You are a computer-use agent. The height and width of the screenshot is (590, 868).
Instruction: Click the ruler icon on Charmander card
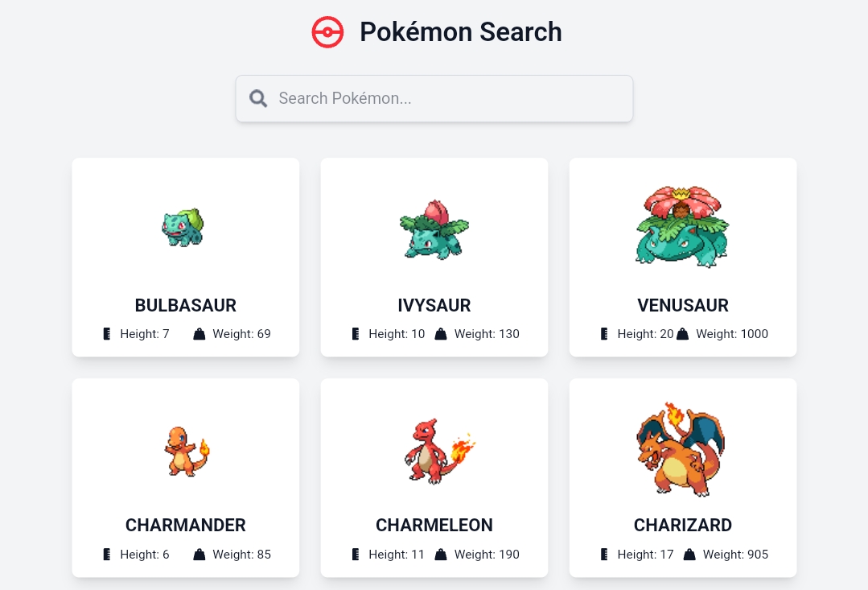[x=107, y=555]
